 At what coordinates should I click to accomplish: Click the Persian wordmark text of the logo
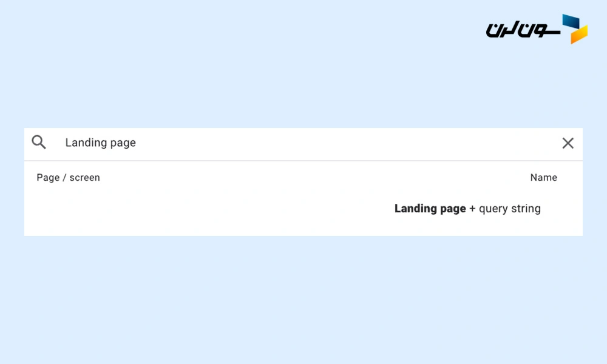pos(523,30)
